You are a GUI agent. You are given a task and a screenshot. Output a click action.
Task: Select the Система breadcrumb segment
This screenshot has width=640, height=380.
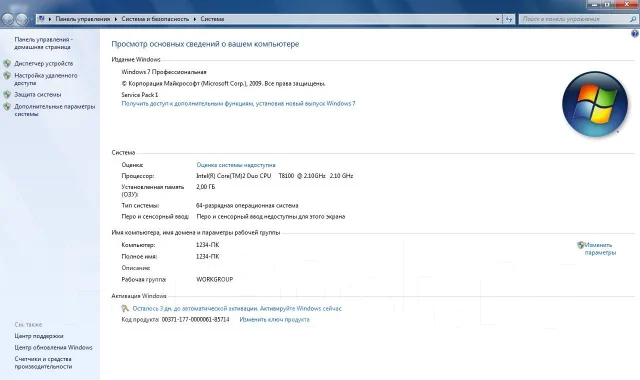click(x=212, y=19)
